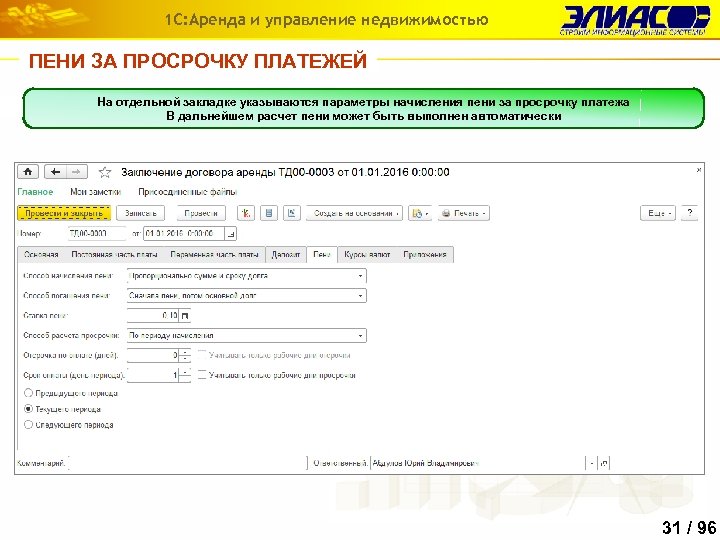Expand the Печать dropdown
720x540 pixels.
464,213
